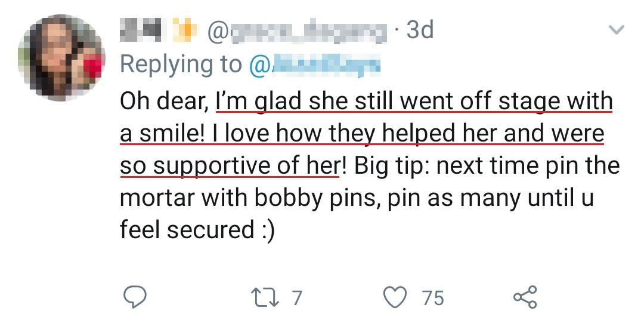Click the "feel secured :)" closing line
Image resolution: width=644 pixels, height=317 pixels.
coord(197,230)
